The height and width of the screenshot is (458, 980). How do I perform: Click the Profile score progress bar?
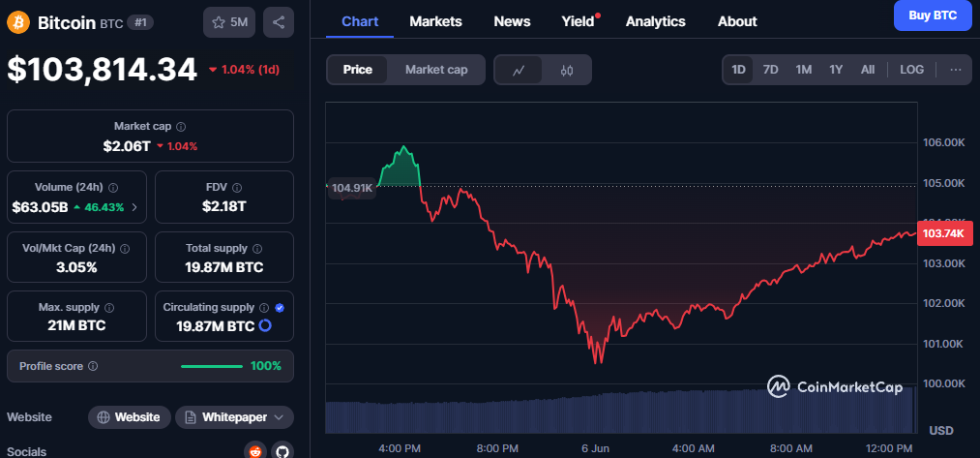pyautogui.click(x=212, y=366)
